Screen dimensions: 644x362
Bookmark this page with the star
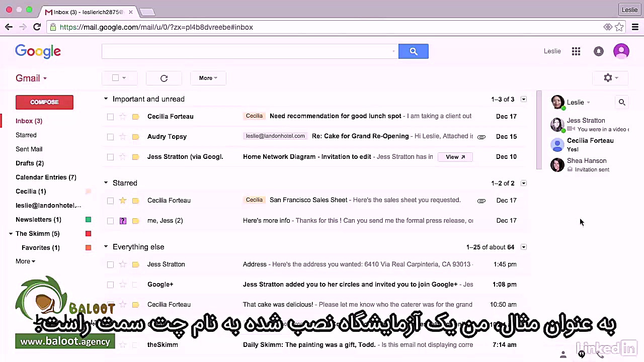(x=619, y=27)
